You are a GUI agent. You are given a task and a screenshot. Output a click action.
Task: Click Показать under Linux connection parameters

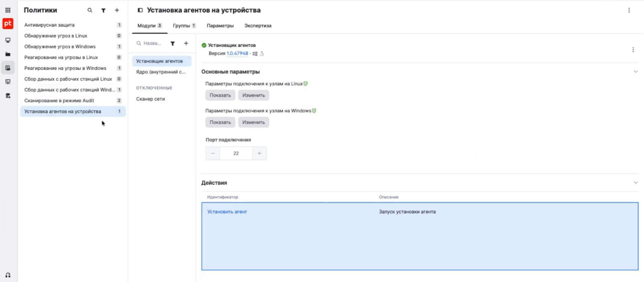[x=220, y=95]
